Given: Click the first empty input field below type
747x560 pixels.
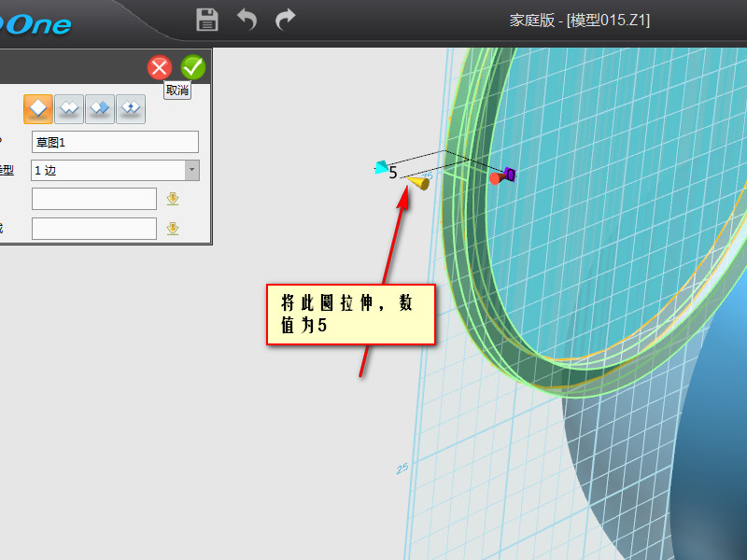Looking at the screenshot, I should pyautogui.click(x=93, y=199).
